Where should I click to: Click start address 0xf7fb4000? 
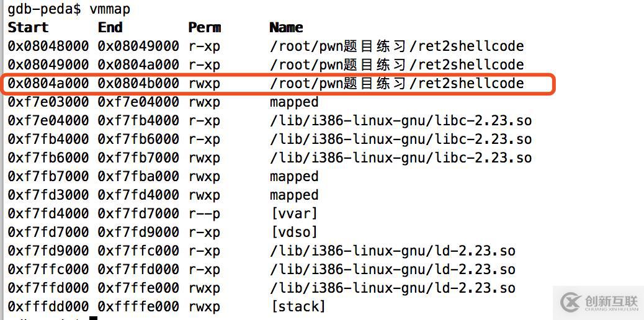pos(48,140)
